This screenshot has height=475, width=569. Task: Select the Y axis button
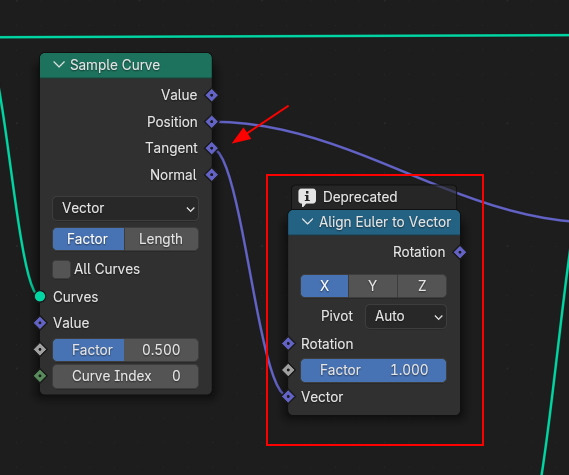(373, 286)
